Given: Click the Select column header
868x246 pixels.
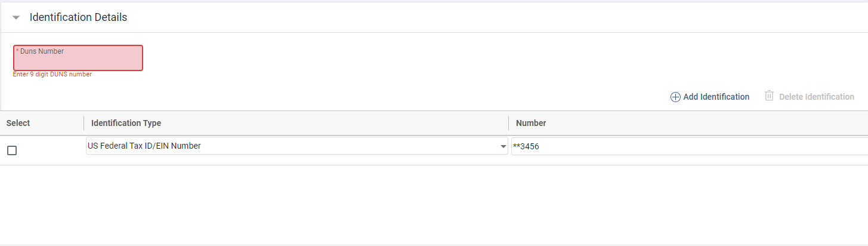Looking at the screenshot, I should click(18, 123).
